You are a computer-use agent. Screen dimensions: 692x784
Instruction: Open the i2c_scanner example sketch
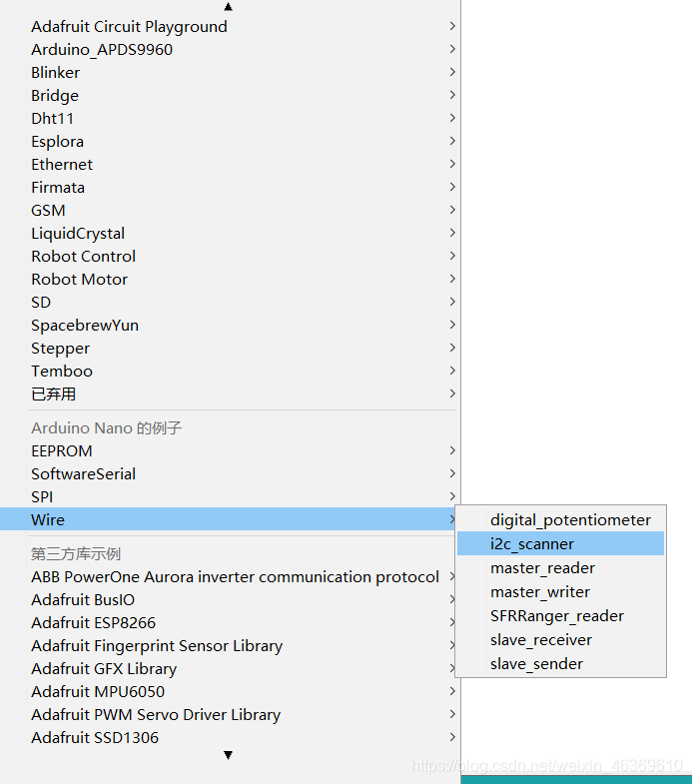coord(560,544)
